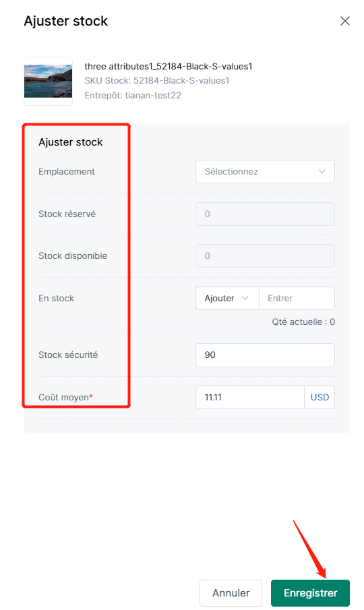Open the Emplacement Sélectionnez dropdown
The height and width of the screenshot is (610, 364).
pos(265,172)
